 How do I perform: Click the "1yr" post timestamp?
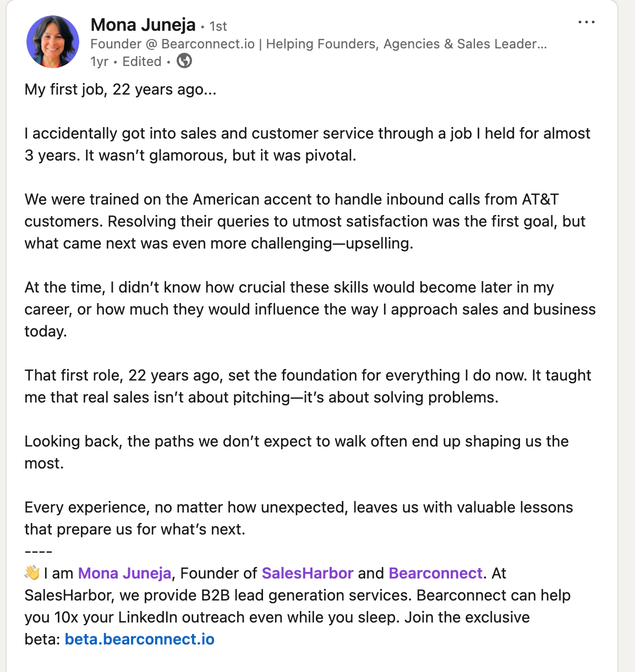tap(99, 62)
